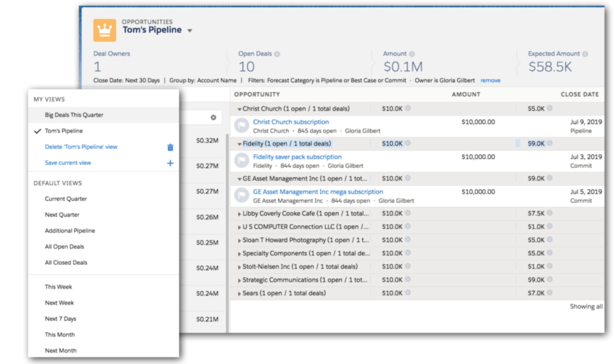This screenshot has height=364, width=614.
Task: Click info icon next to Specialty Components $10.0K
Action: pos(408,253)
